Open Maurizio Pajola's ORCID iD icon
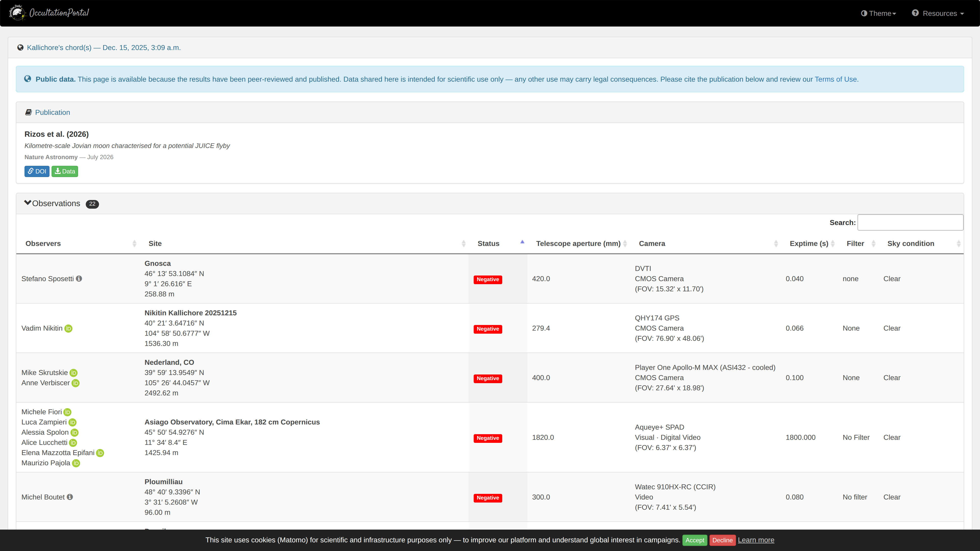 coord(76,463)
